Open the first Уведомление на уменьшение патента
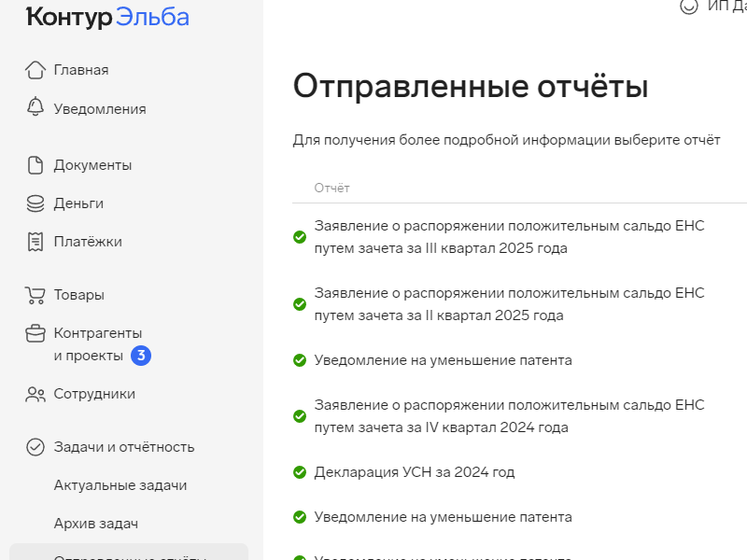747x560 pixels. (x=443, y=360)
